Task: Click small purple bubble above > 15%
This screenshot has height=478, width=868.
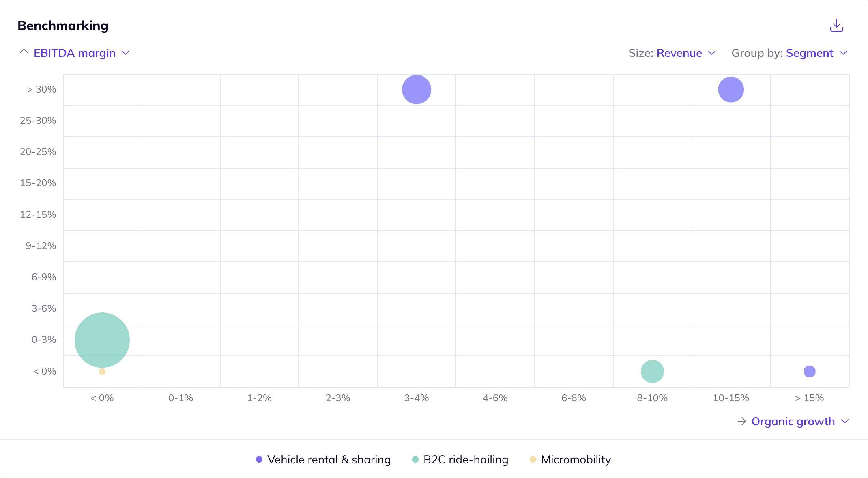Action: pyautogui.click(x=809, y=371)
